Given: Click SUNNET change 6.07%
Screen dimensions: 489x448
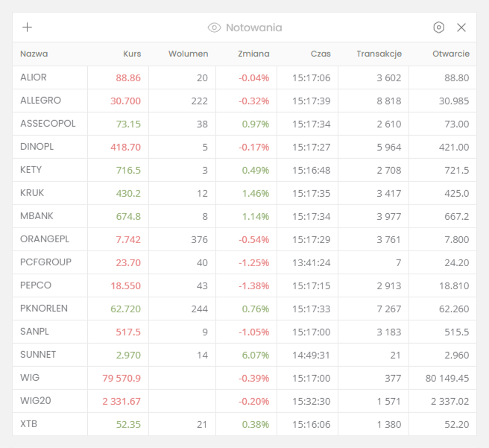Looking at the screenshot, I should pos(256,355).
